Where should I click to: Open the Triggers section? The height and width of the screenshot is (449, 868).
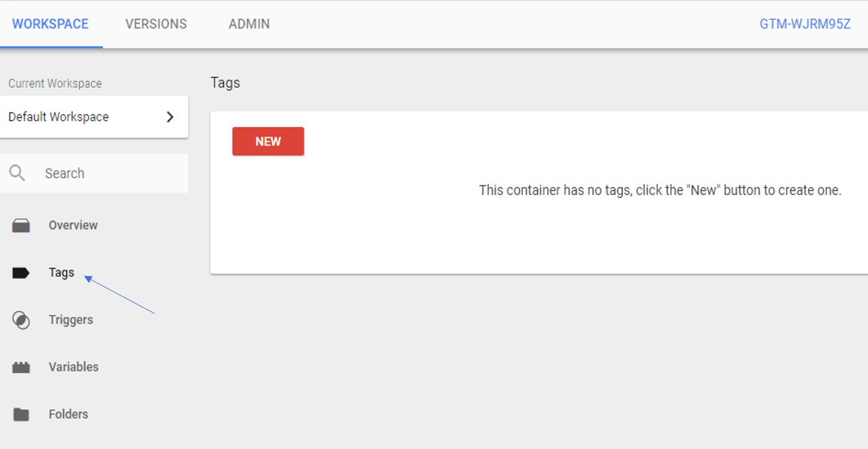click(71, 320)
